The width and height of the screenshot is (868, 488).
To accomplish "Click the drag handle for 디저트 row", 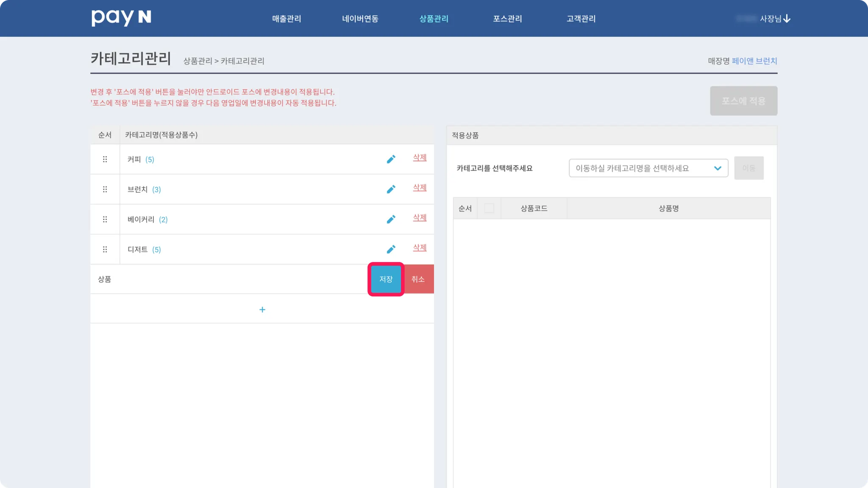I will coord(105,250).
